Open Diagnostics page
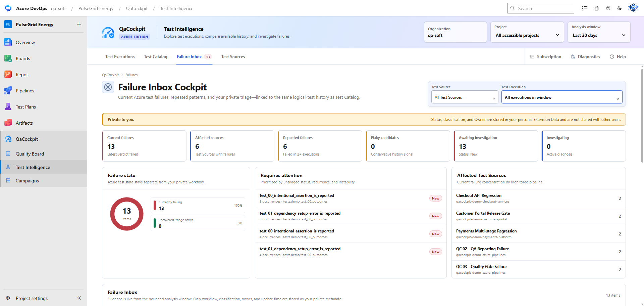 click(585, 57)
